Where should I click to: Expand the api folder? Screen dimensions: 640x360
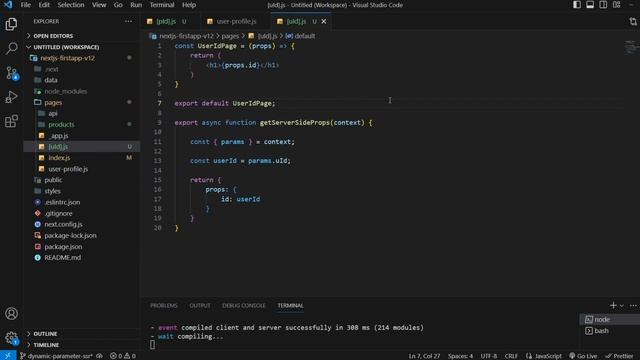click(x=82, y=113)
